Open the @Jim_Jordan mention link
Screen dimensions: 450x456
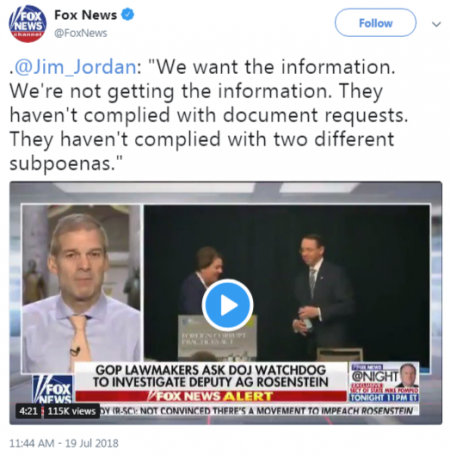point(74,67)
